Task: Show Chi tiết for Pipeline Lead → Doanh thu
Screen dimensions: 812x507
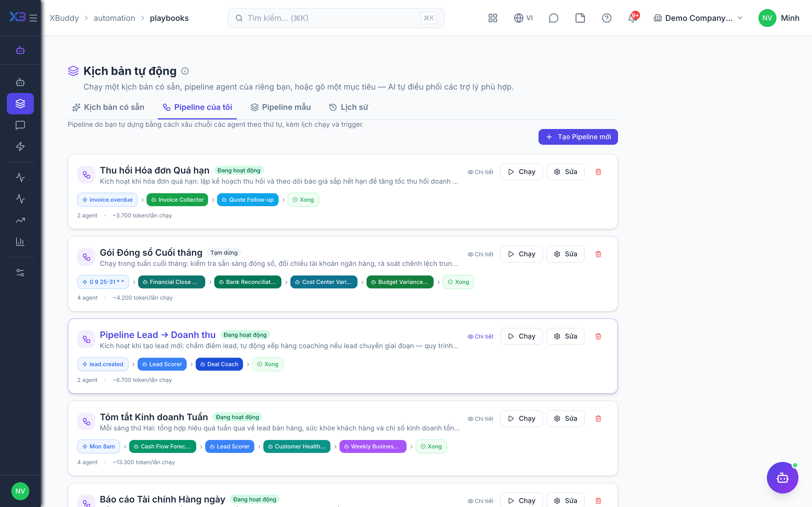Action: pos(480,336)
